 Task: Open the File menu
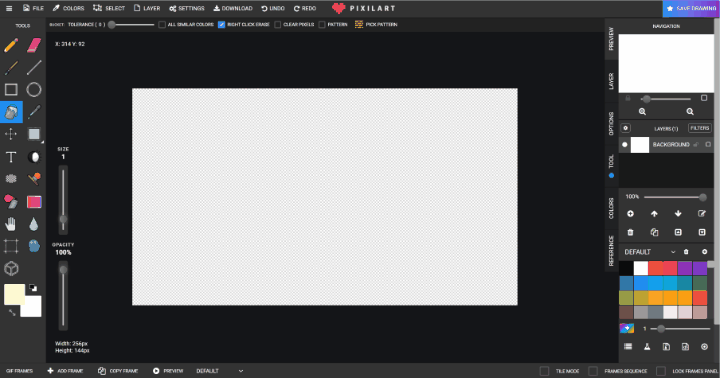click(34, 8)
